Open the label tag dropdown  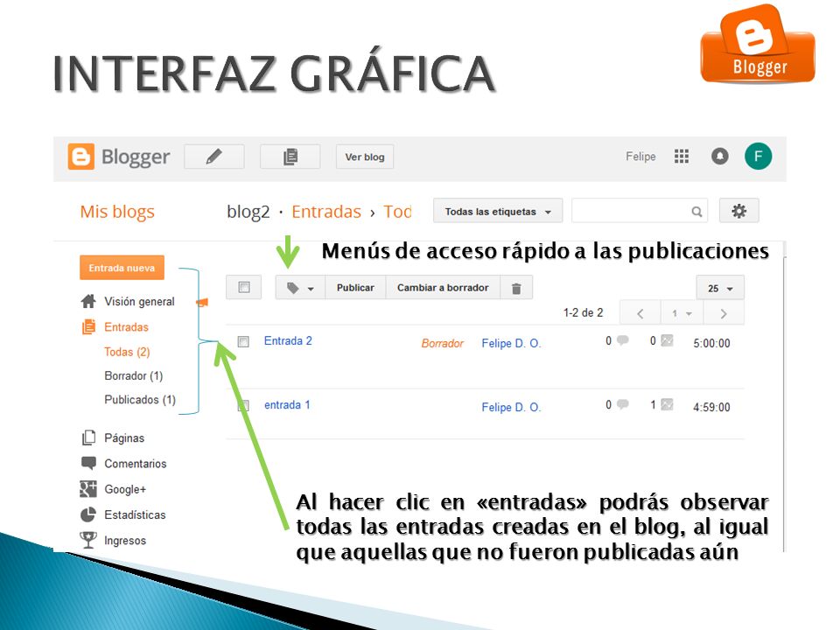pyautogui.click(x=299, y=288)
